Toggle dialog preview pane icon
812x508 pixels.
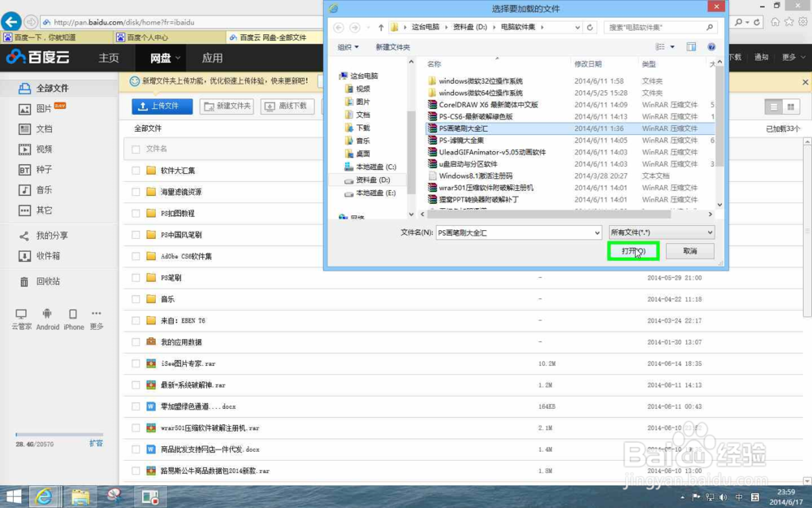point(691,46)
